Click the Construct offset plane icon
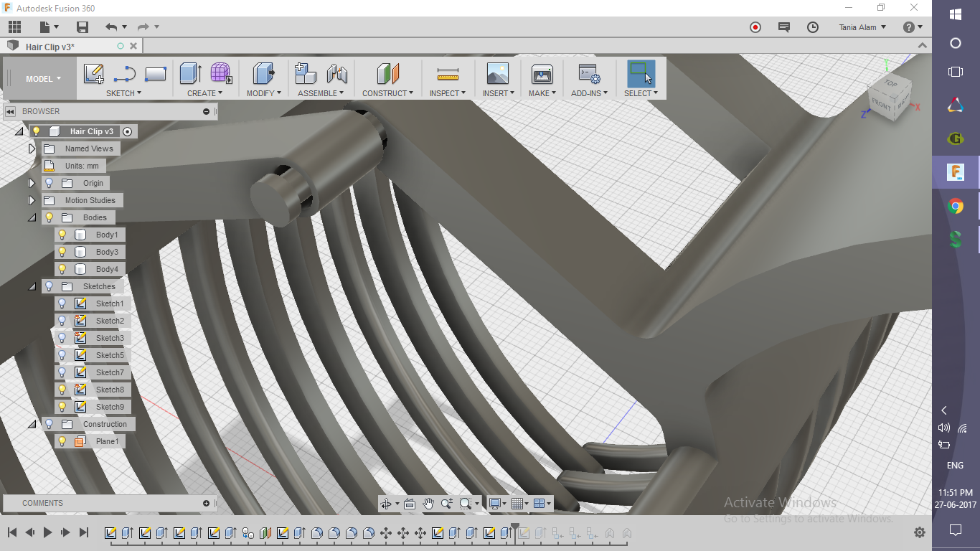 387,73
